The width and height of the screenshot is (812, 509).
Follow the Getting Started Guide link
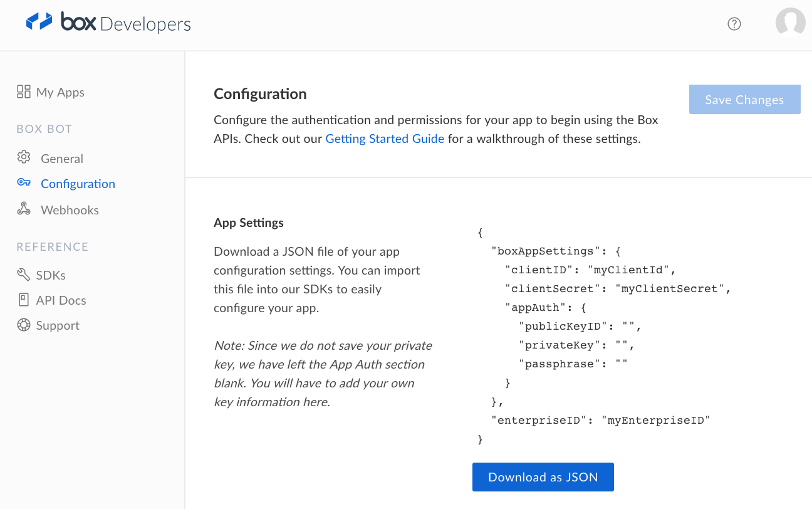click(385, 139)
